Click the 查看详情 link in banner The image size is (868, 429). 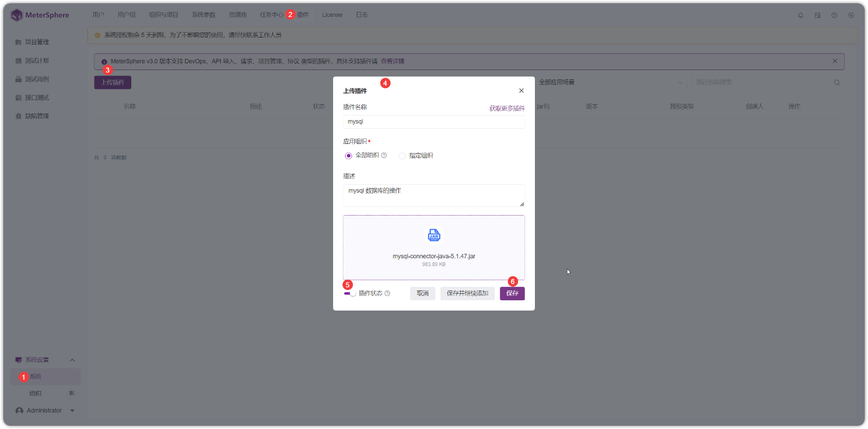tap(392, 61)
